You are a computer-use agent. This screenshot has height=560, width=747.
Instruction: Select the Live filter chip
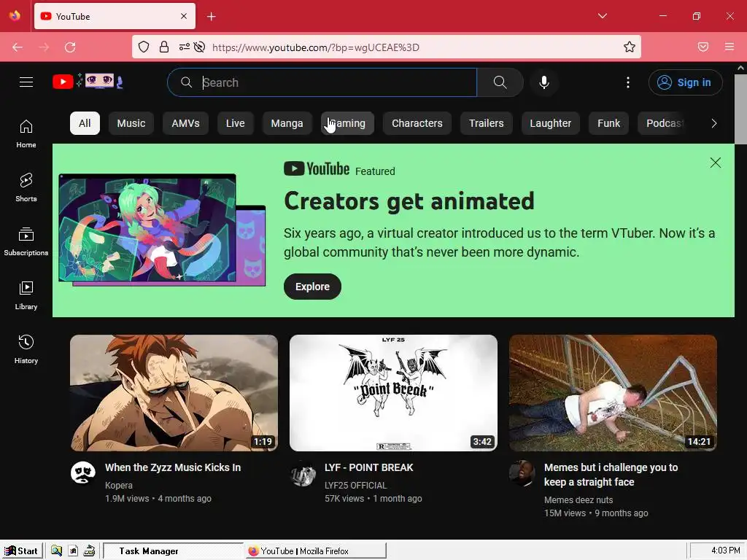point(236,123)
